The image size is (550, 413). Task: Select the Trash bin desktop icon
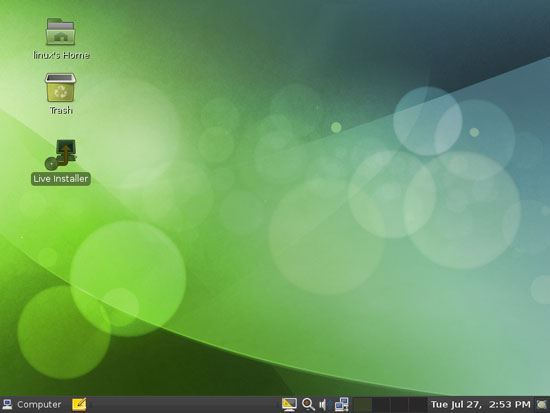click(x=61, y=87)
